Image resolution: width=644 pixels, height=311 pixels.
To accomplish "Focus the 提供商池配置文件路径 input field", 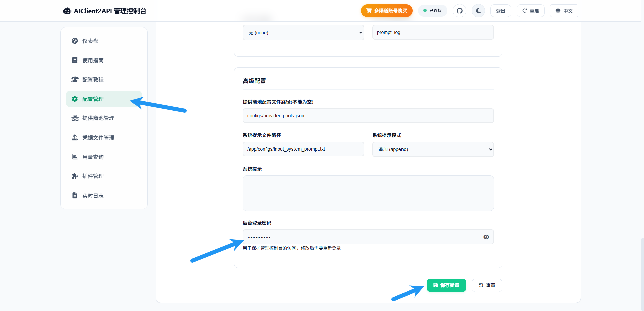I will click(x=368, y=116).
